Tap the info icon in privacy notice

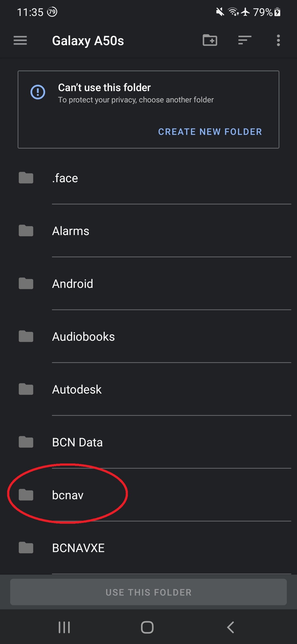tap(38, 92)
